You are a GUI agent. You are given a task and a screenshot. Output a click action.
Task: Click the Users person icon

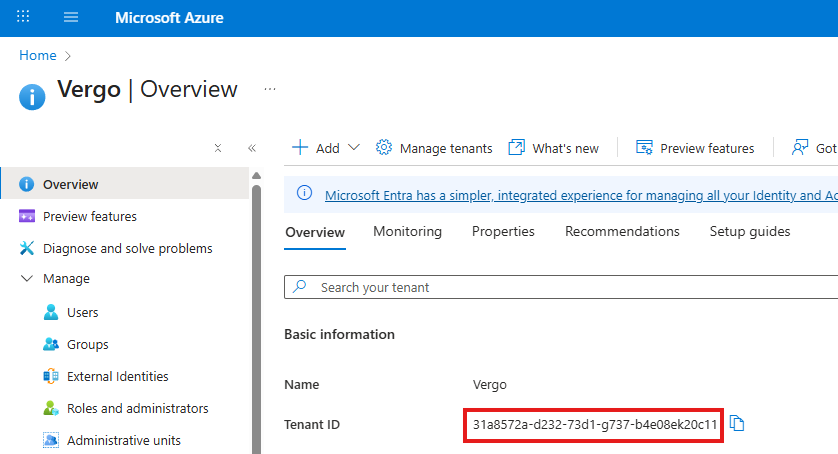click(x=51, y=312)
